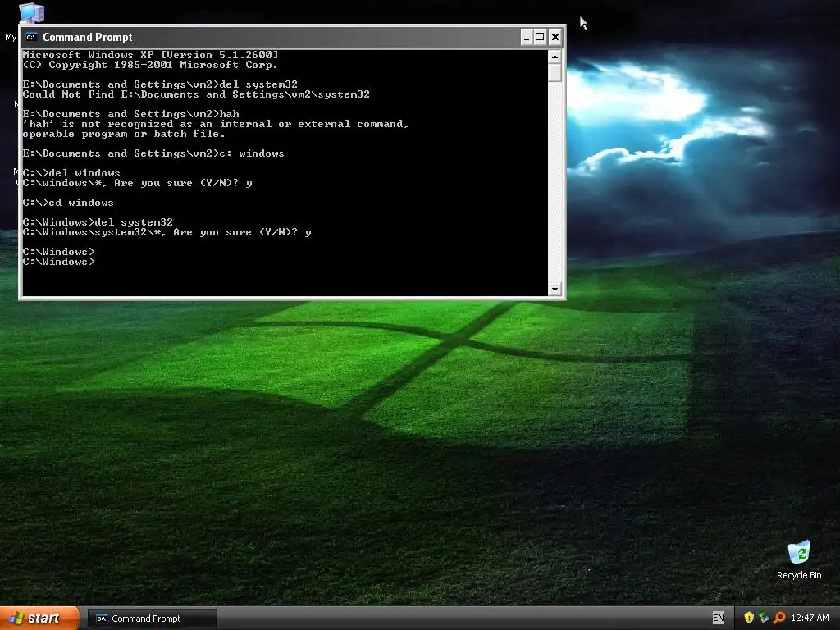The width and height of the screenshot is (840, 630).
Task: Select the My Computer desktop icon
Action: 31,13
